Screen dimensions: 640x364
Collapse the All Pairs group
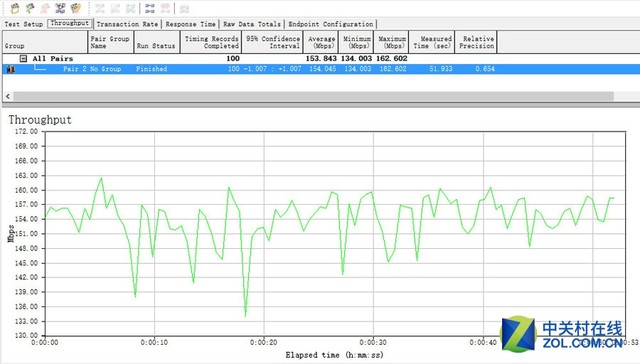tap(23, 59)
